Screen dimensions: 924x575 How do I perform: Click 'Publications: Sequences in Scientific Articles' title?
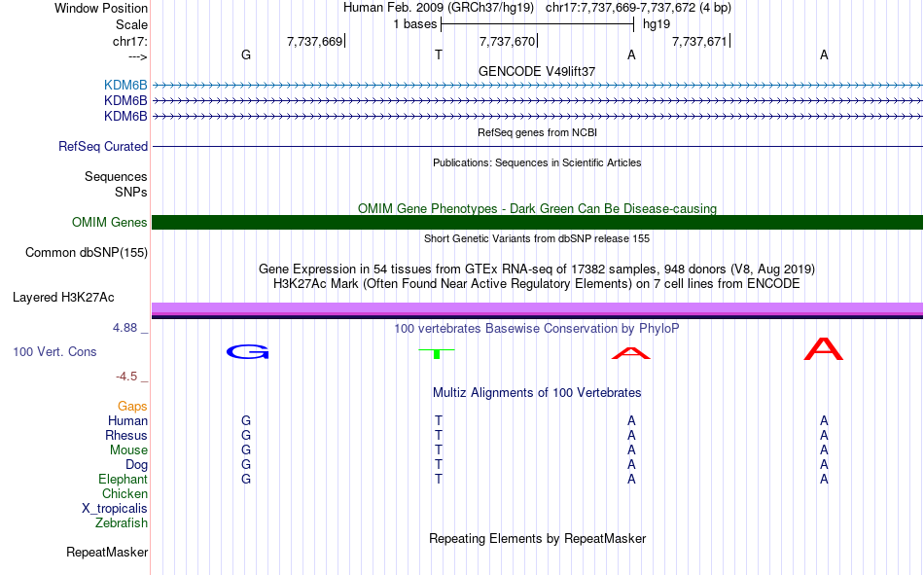pyautogui.click(x=537, y=162)
